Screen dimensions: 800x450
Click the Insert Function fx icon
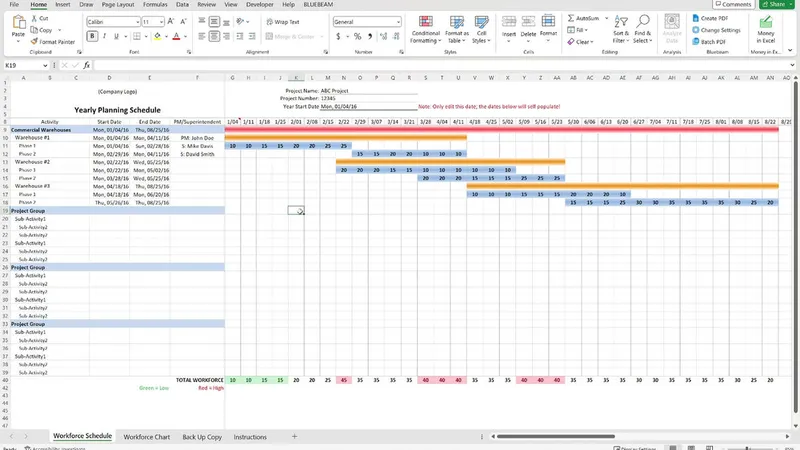[x=87, y=65]
